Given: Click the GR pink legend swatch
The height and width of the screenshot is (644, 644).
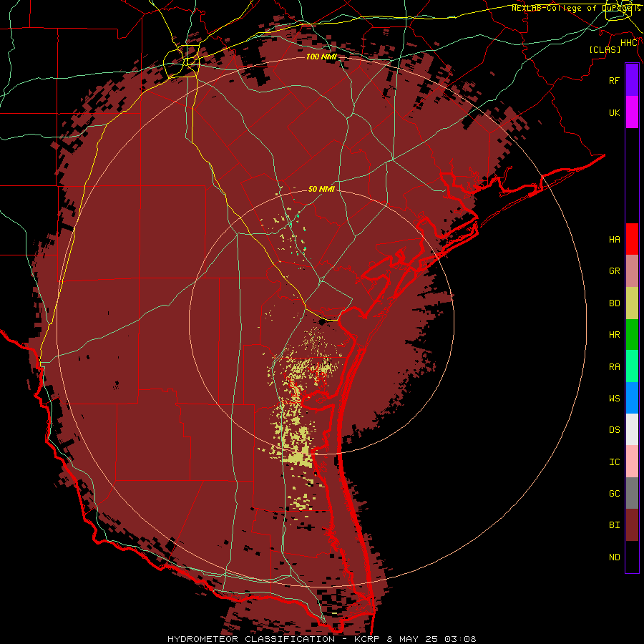Looking at the screenshot, I should pos(632,271).
